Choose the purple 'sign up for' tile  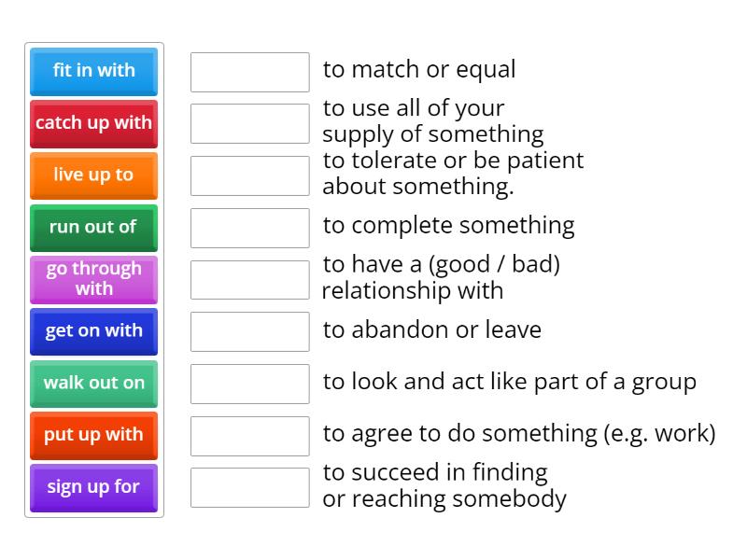tap(93, 488)
